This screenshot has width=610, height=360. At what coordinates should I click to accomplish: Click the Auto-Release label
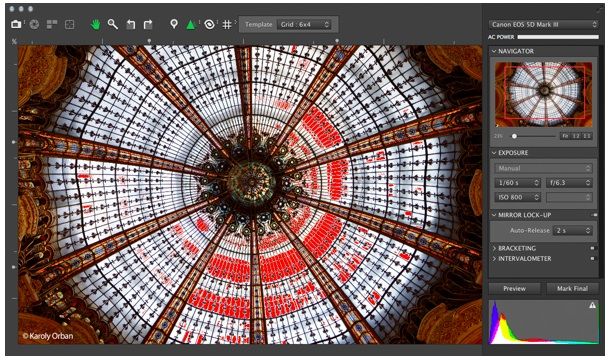(529, 230)
